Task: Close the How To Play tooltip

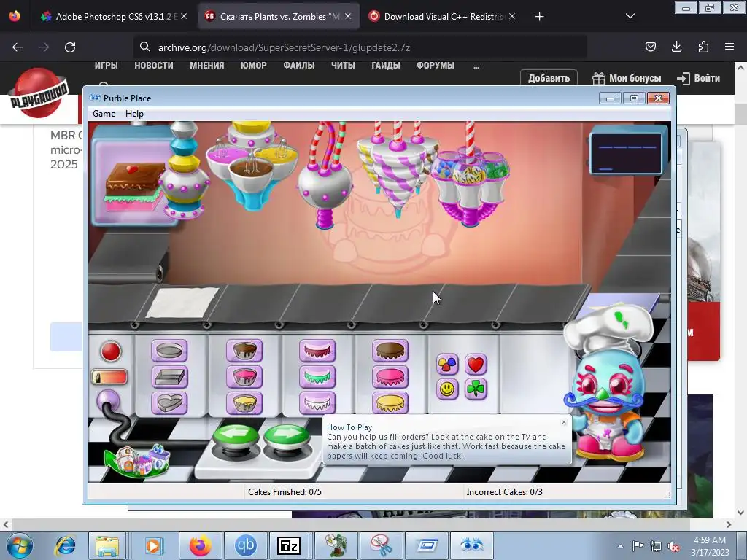Action: pyautogui.click(x=564, y=422)
